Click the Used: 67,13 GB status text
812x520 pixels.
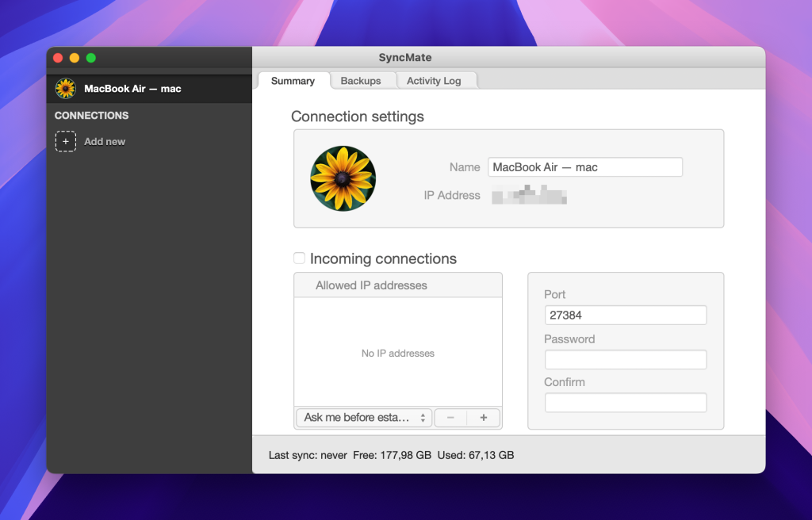click(476, 455)
